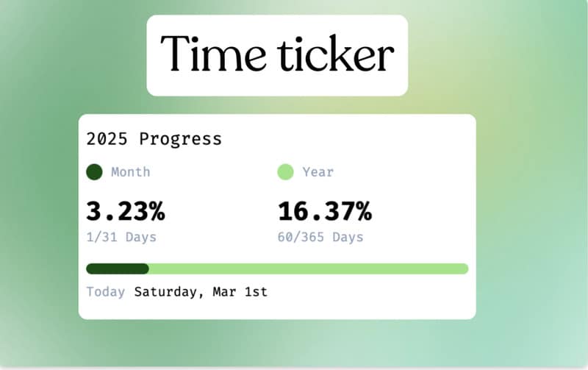Click the midpoint of the progress bar
Image resolution: width=588 pixels, height=370 pixels.
[277, 268]
